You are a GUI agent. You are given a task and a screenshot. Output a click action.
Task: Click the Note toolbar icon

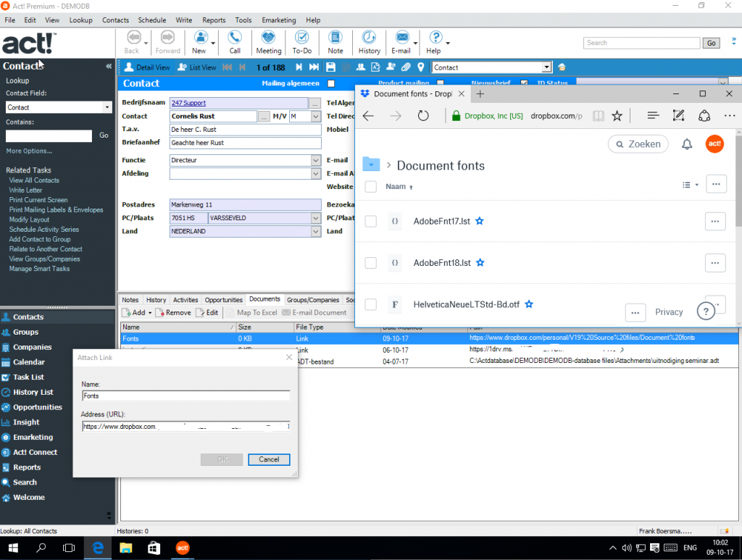335,38
